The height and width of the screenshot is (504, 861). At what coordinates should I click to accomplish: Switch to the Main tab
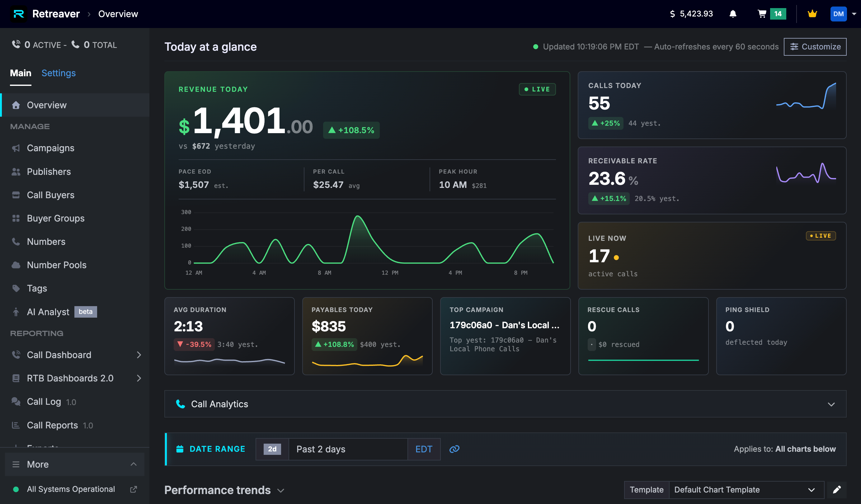click(21, 73)
